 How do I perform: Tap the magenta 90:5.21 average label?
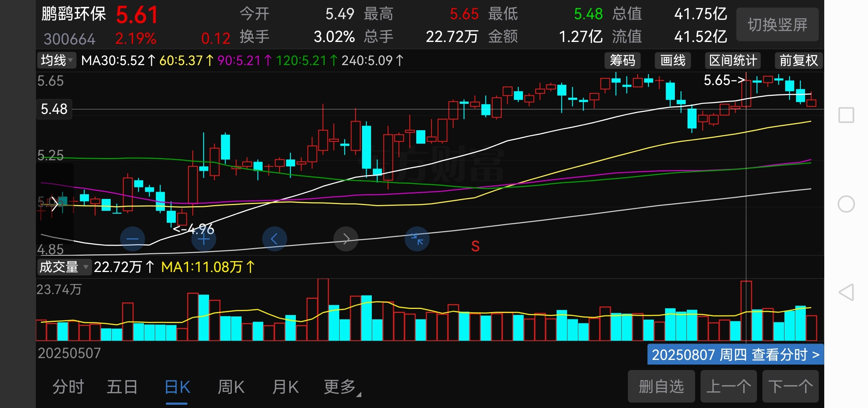pyautogui.click(x=244, y=60)
